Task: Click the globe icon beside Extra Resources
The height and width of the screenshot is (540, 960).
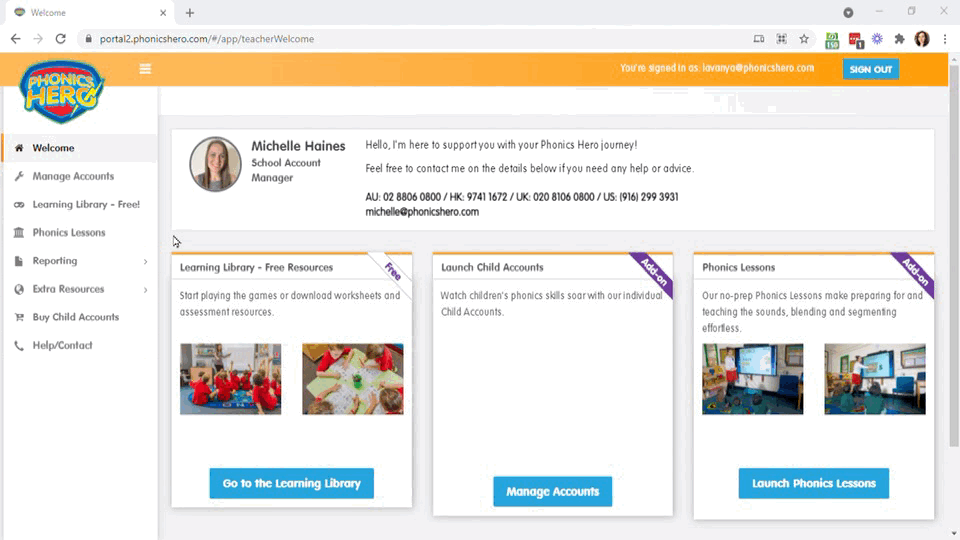Action: coord(19,289)
